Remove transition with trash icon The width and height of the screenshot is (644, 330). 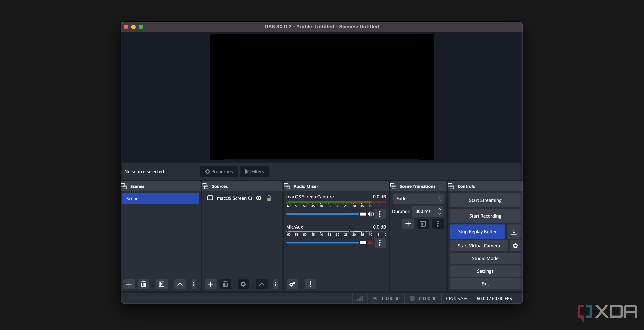tap(423, 224)
